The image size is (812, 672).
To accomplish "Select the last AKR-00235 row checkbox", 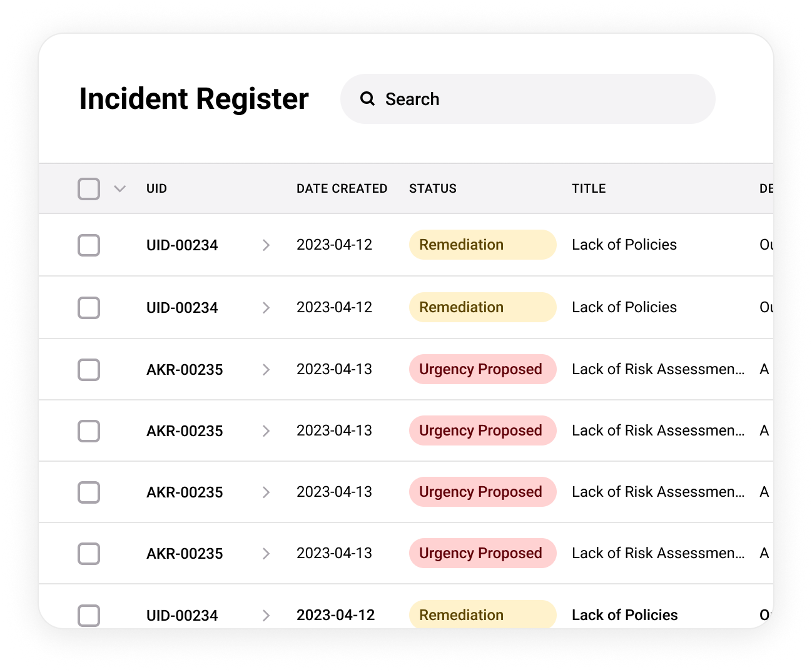I will point(89,554).
